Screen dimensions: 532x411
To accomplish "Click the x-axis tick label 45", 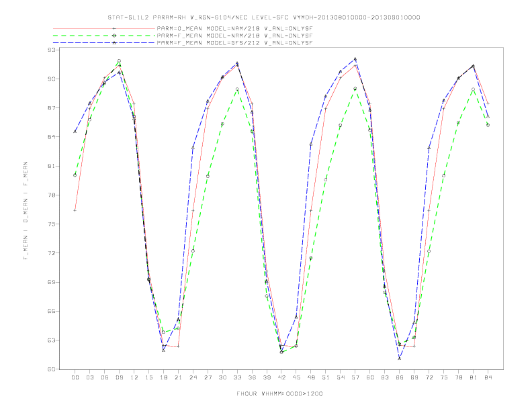I will 296,377.
